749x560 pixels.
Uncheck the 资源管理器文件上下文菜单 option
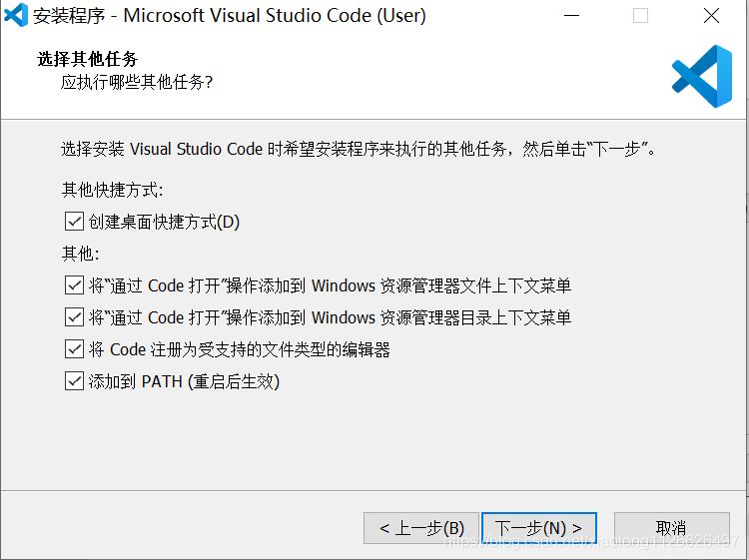click(74, 285)
